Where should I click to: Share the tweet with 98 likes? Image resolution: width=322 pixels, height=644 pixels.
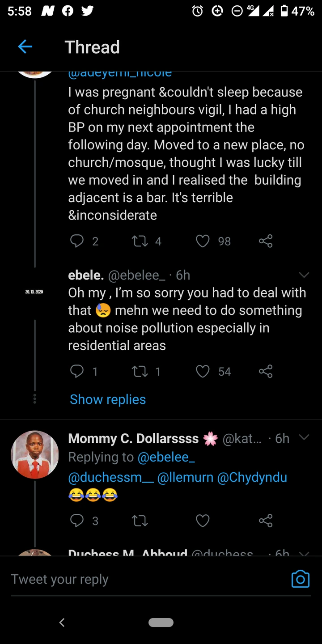[x=266, y=241]
